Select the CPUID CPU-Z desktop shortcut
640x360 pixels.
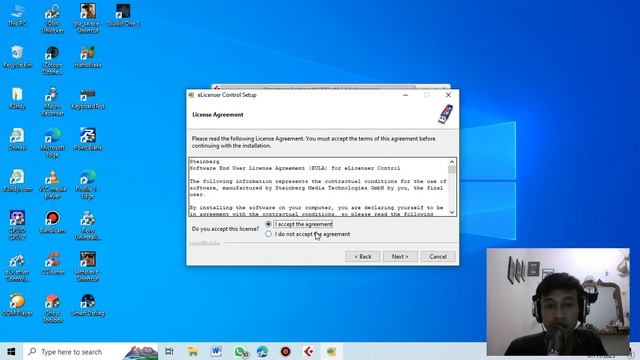17,225
